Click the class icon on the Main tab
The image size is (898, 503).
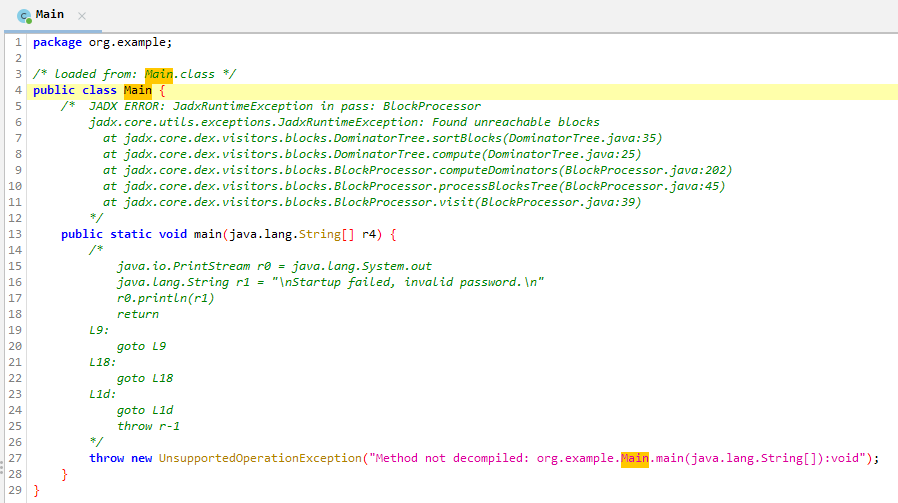(24, 16)
